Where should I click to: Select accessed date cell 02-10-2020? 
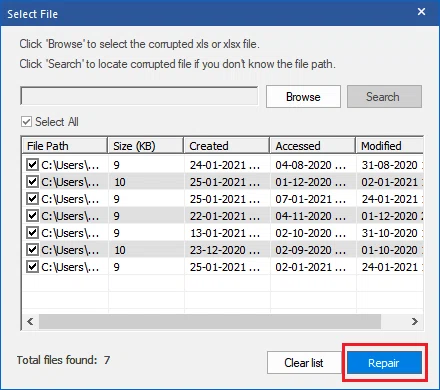point(311,233)
